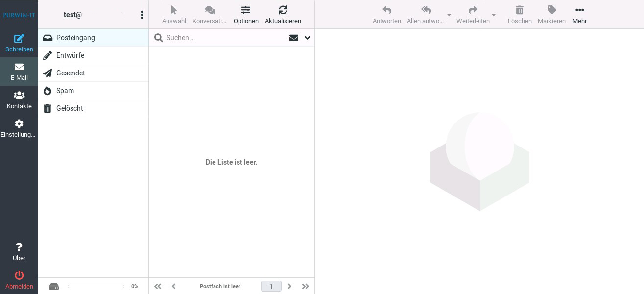The image size is (644, 294).
Task: Click Abmelden to log out
Action: [19, 280]
